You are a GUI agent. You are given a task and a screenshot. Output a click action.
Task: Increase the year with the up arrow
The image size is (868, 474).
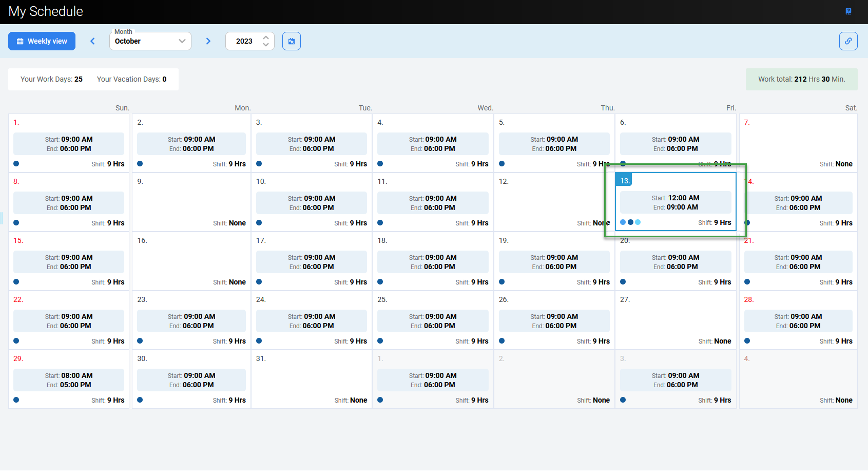[x=266, y=37]
